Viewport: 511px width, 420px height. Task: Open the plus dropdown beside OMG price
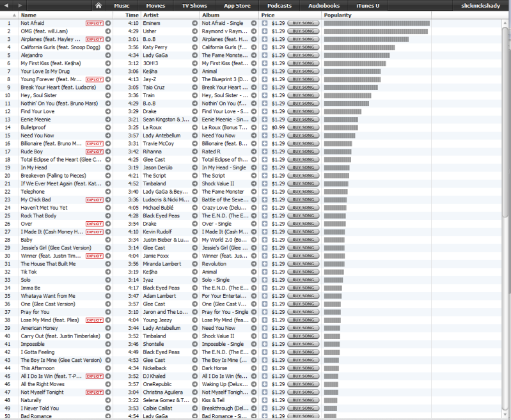[x=265, y=31]
